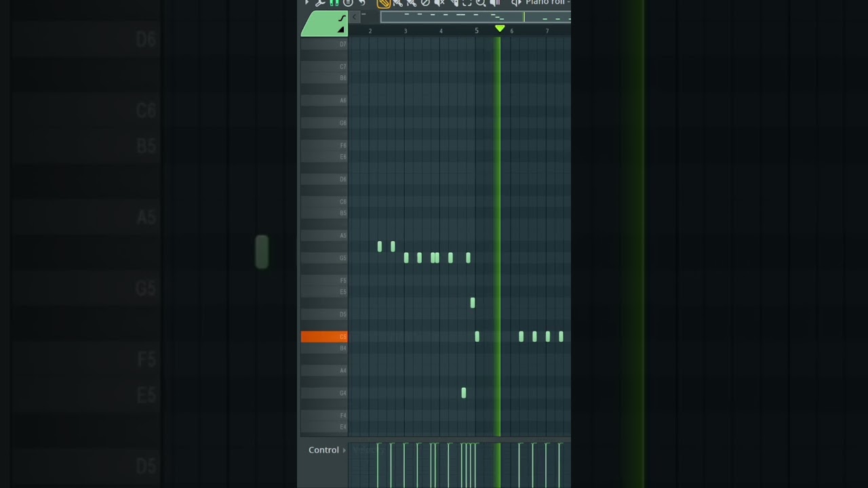
Task: Select the second A5 note in bar 2
Action: 393,247
